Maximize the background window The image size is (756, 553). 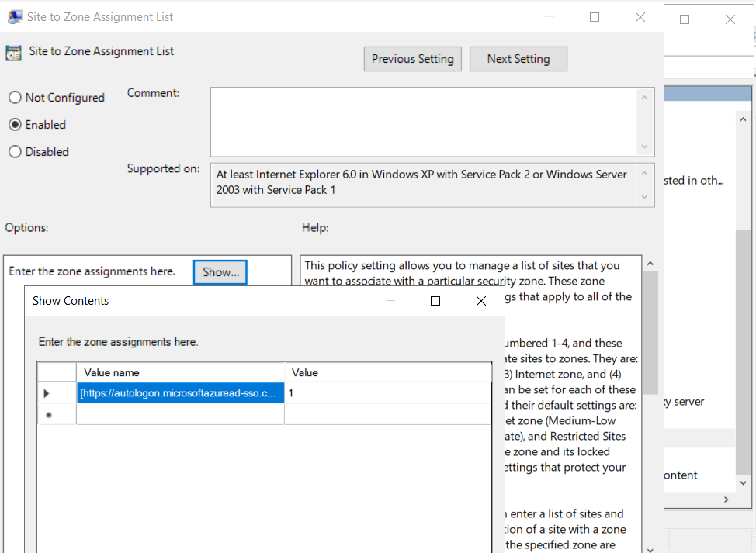coord(684,19)
